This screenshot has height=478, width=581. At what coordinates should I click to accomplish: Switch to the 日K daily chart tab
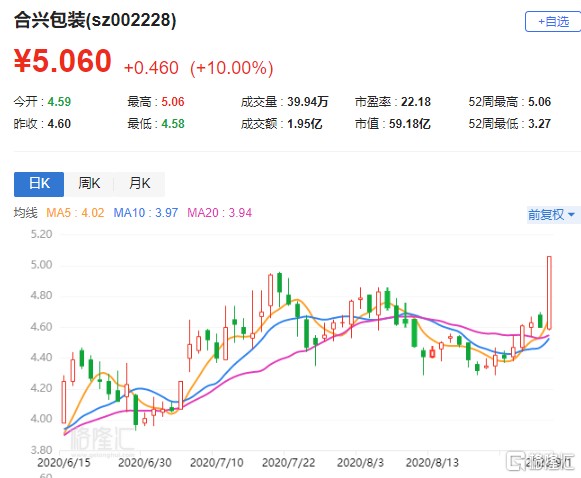pos(39,184)
